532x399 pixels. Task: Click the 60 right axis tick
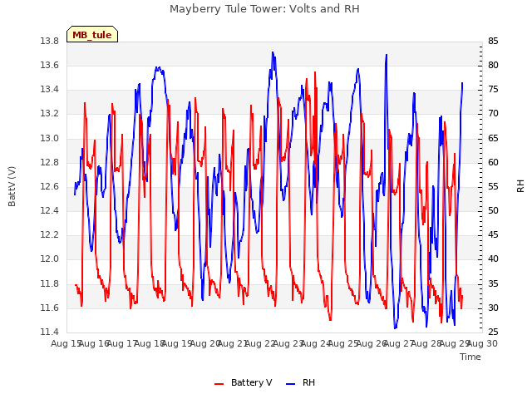pyautogui.click(x=493, y=163)
